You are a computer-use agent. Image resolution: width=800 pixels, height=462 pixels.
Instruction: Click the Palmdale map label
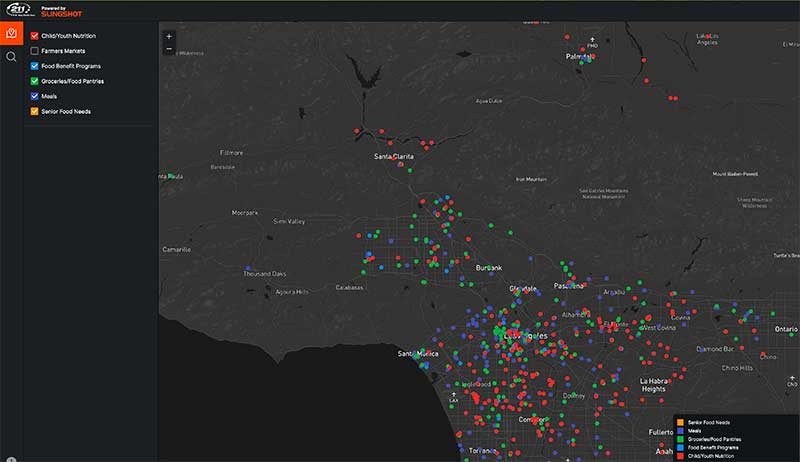580,57
